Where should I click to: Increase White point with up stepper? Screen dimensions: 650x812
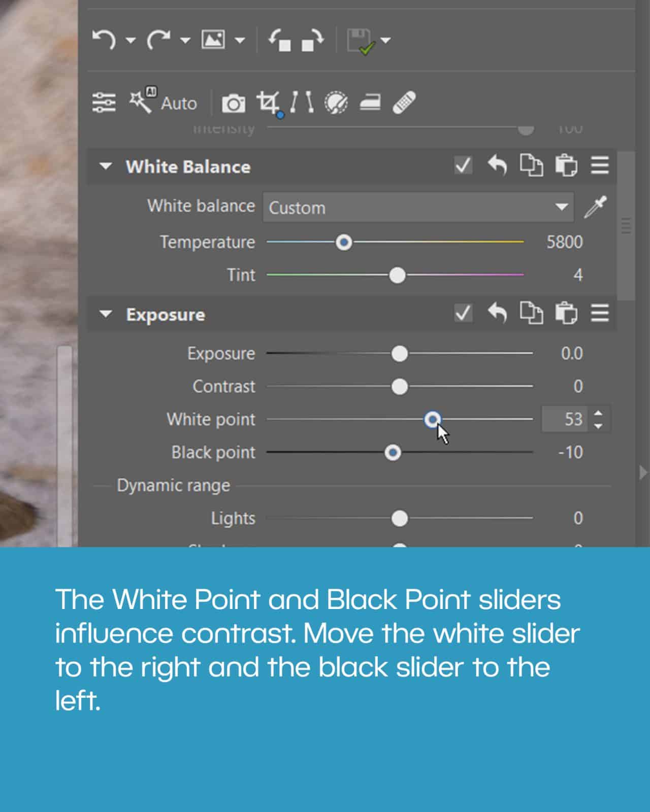click(x=598, y=414)
